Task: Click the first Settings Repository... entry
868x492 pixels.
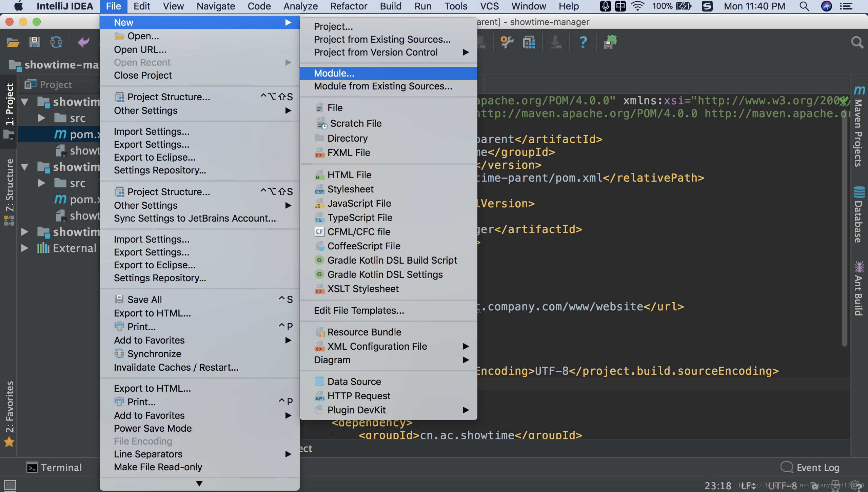Action: coord(199,170)
